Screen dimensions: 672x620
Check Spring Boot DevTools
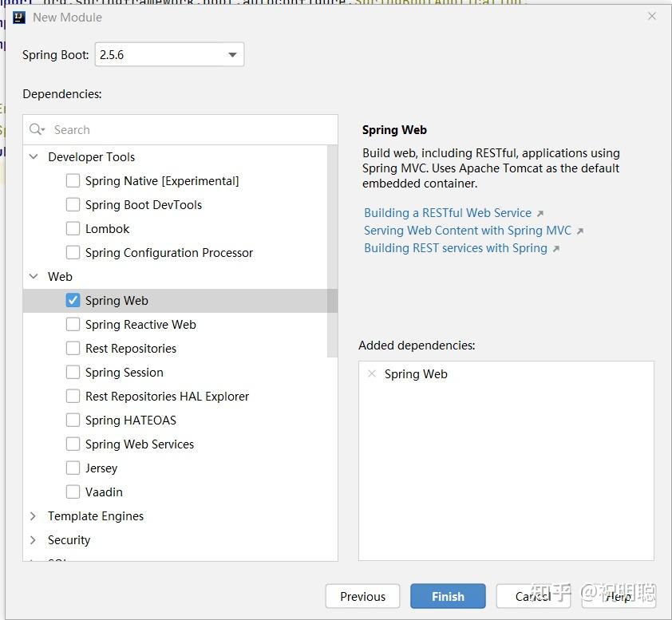73,204
